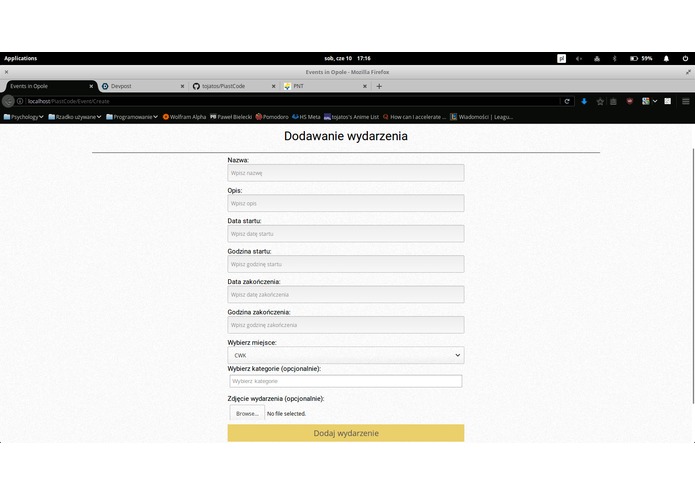Open the Wybierz miejsce dropdown showing CWK
Viewport: 695px width, 494px height.
coord(346,355)
